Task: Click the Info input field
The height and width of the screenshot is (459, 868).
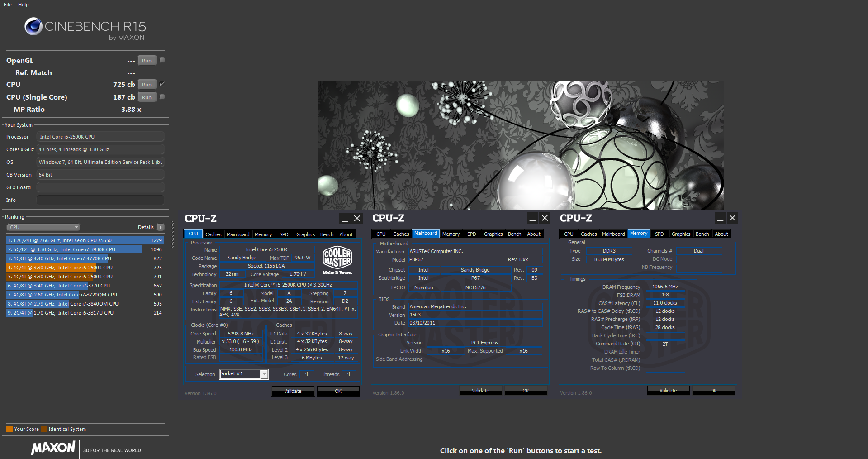Action: (x=100, y=200)
